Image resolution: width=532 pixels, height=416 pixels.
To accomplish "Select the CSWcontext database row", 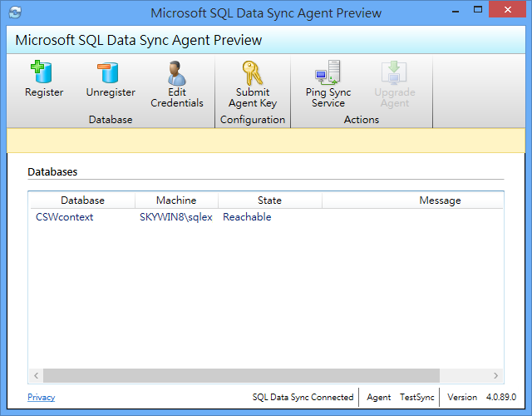I will pos(266,217).
